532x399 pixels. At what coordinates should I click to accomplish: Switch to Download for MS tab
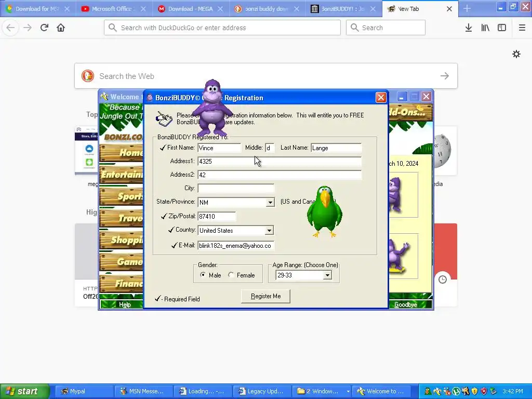pos(37,9)
